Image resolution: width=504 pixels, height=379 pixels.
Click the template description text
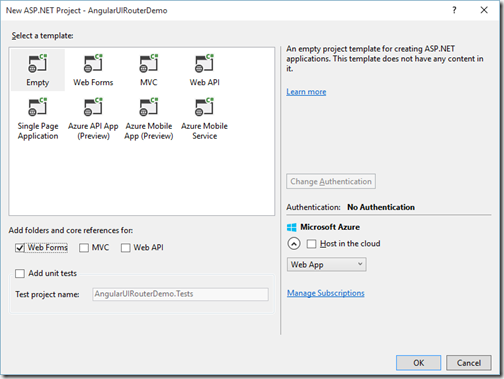tap(385, 59)
